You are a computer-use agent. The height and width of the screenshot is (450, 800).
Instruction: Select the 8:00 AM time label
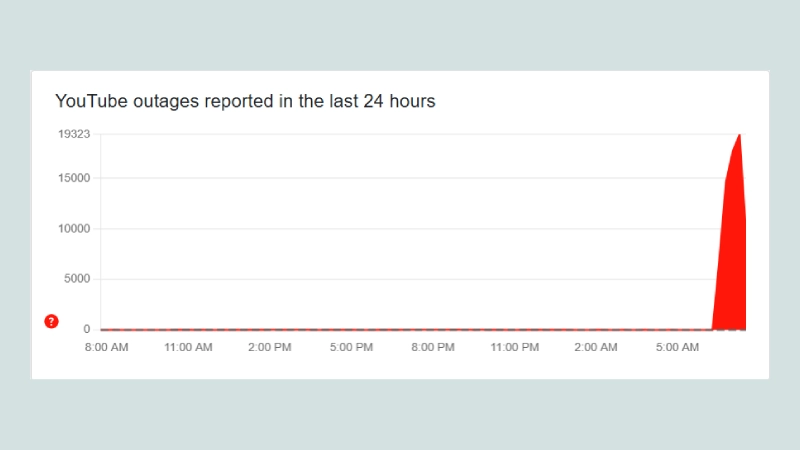click(106, 348)
